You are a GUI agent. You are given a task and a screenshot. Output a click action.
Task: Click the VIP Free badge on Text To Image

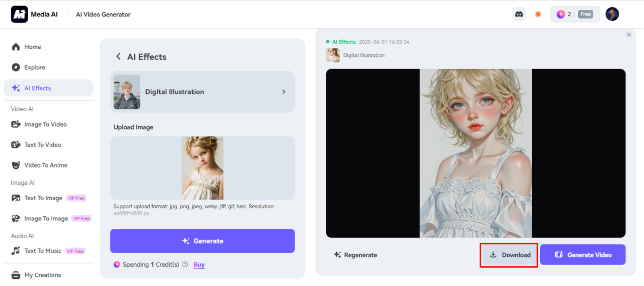[x=76, y=198]
